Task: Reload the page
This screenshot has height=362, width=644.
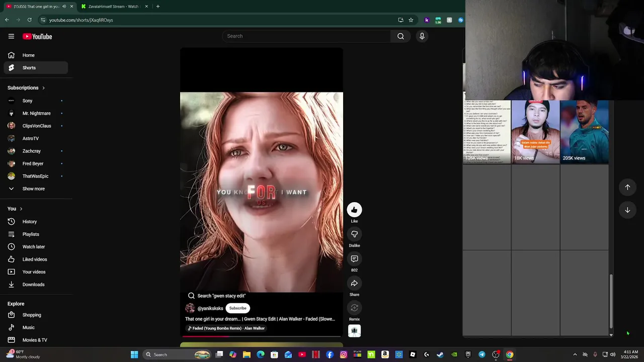Action: 30,20
